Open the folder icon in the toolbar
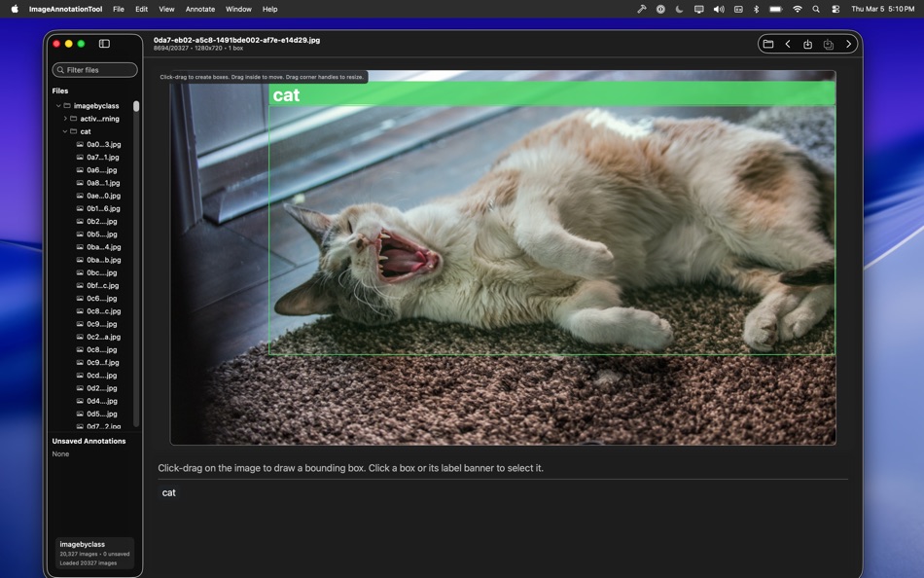Screen dimensions: 924x578 pyautogui.click(x=768, y=44)
